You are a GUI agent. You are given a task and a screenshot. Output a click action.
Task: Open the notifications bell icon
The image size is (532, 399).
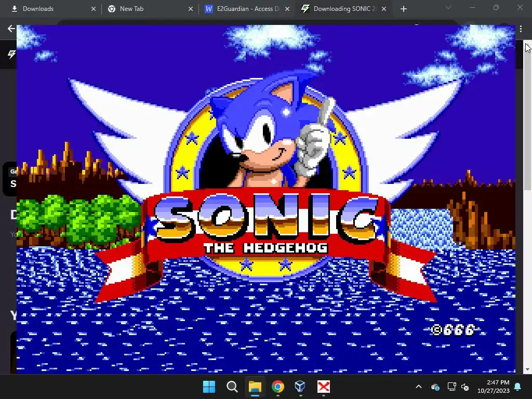tap(518, 387)
